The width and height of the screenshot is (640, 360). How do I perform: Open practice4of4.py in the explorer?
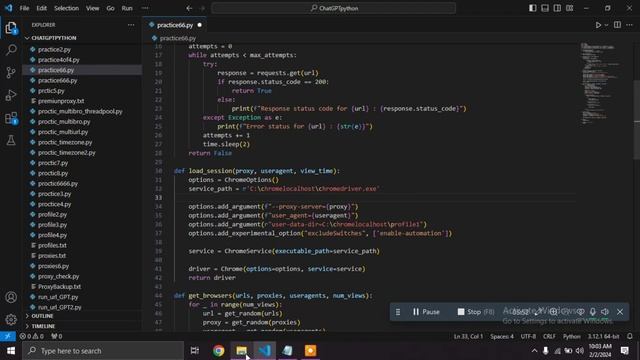coord(59,60)
